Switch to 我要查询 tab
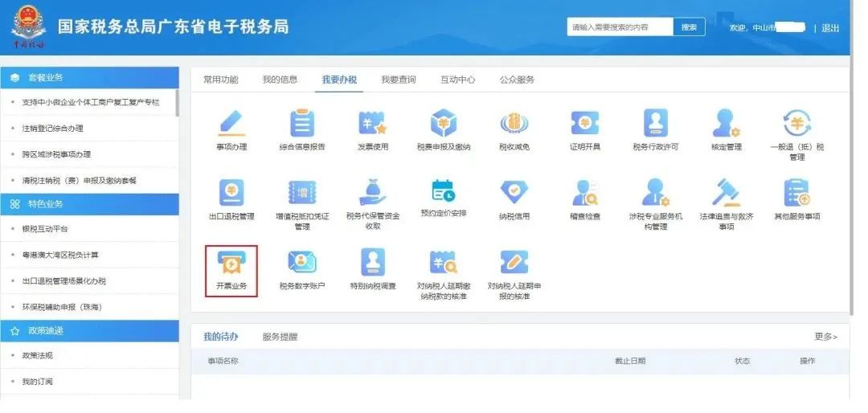868x413 pixels. [x=399, y=80]
